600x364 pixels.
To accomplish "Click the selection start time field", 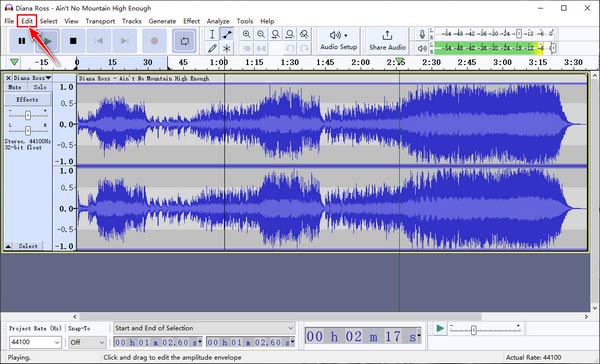I will point(158,342).
